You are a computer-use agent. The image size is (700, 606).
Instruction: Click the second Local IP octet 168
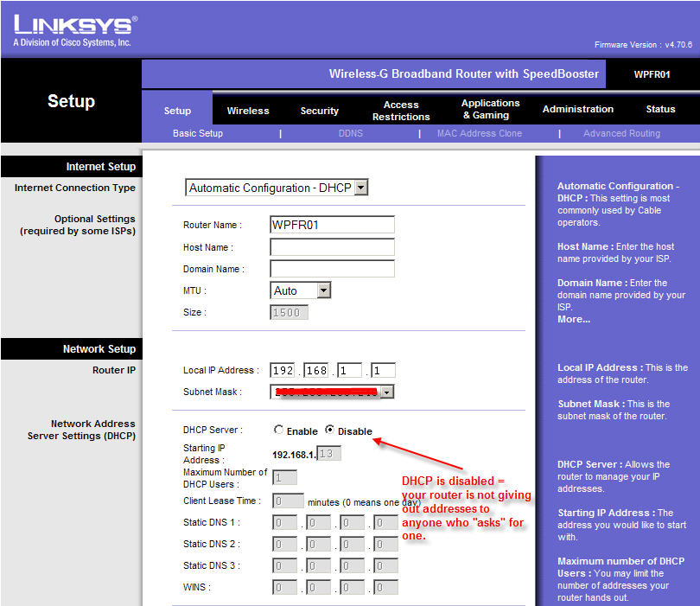316,370
